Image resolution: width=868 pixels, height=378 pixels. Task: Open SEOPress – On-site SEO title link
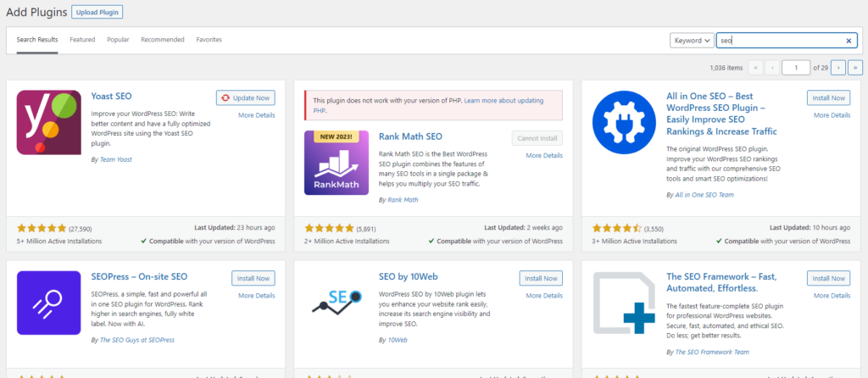[x=139, y=276]
